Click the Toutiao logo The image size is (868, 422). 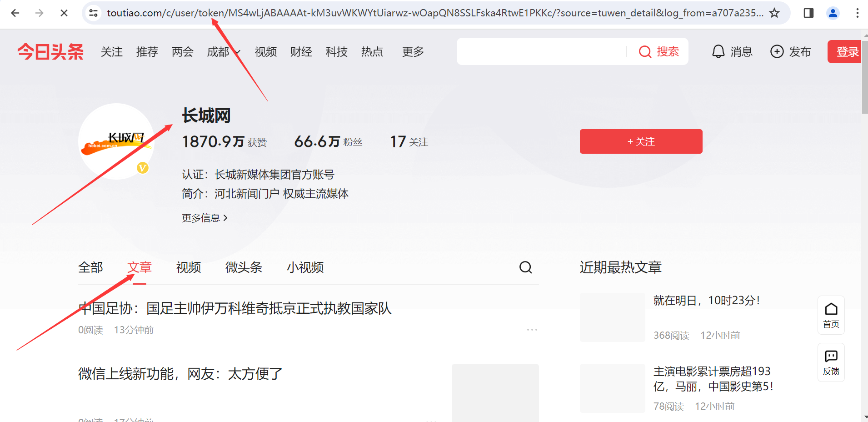pos(50,52)
